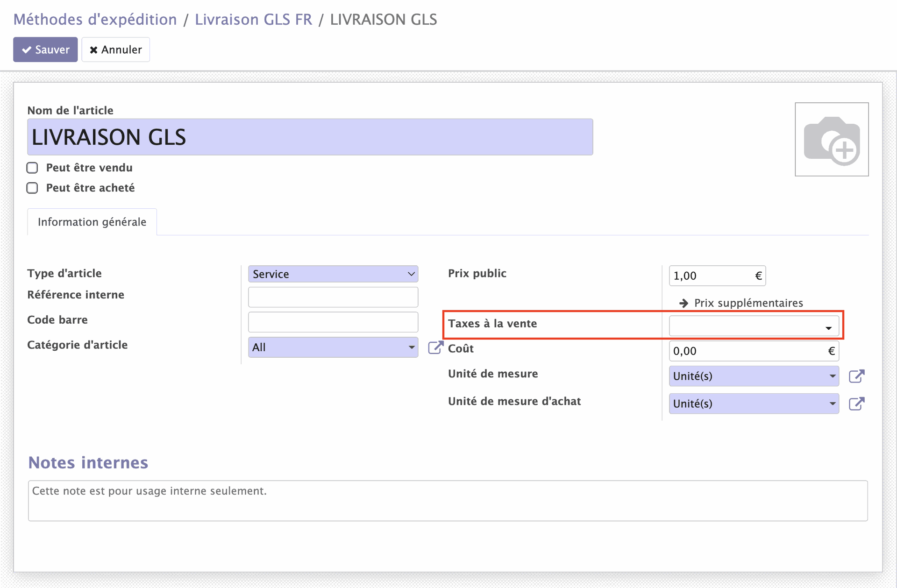Open the Type d'article Service dropdown
Screen dimensions: 897x588
[333, 274]
